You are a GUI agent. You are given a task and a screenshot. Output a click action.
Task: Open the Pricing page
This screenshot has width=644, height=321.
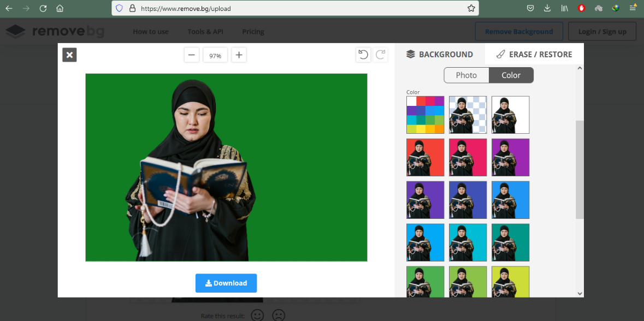(253, 32)
